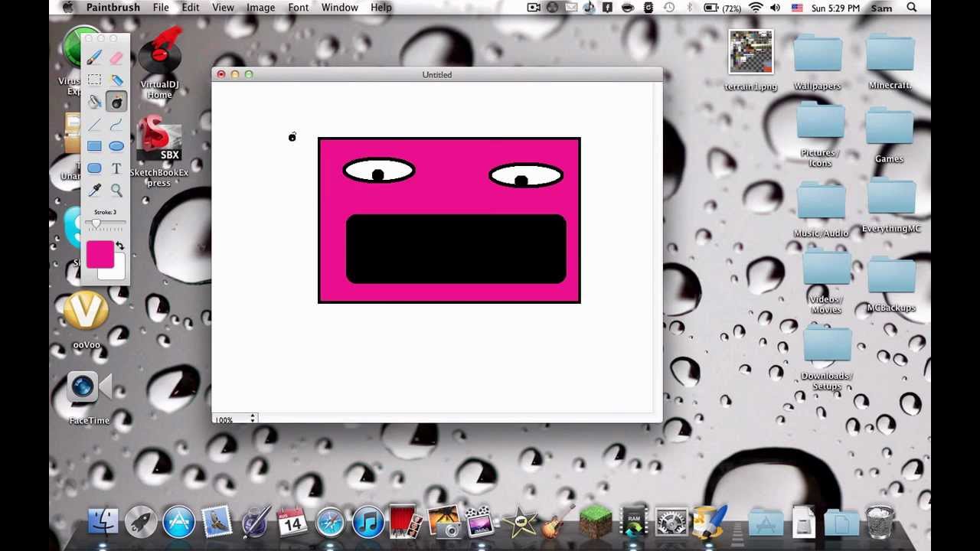Open the Window menu
Viewport: 980px width, 551px height.
339,8
